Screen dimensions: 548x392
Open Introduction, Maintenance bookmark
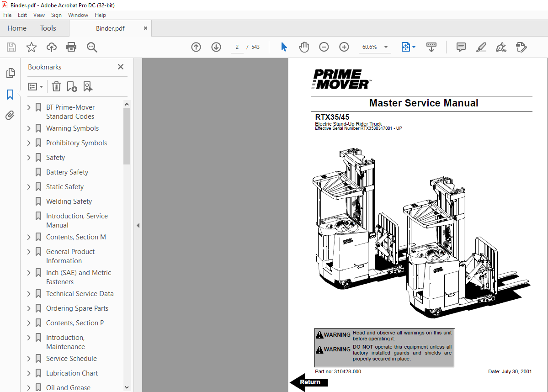(x=65, y=342)
